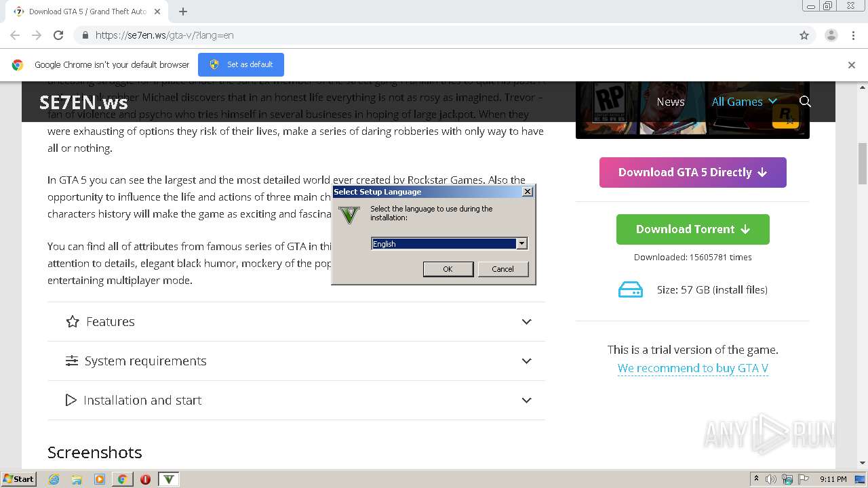
Task: Expand the System requirements section
Action: [x=296, y=361]
